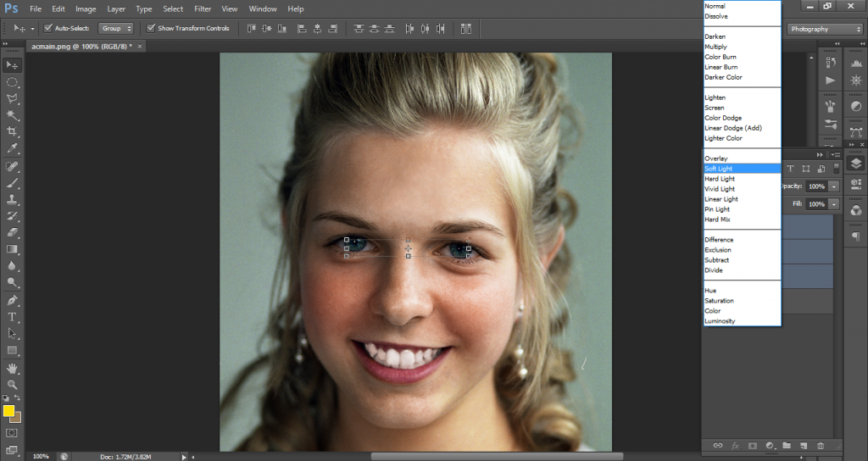Toggle the Auto-Select checkbox
868x461 pixels.
[48, 28]
